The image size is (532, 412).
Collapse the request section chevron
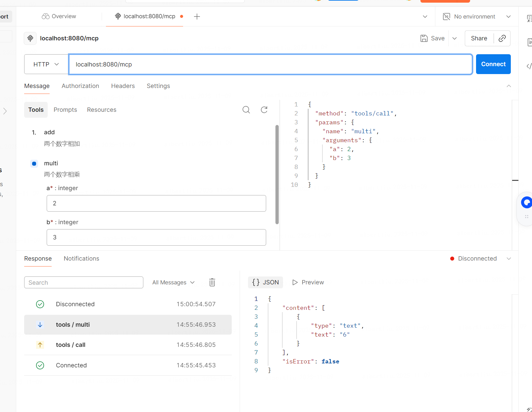[x=509, y=86]
